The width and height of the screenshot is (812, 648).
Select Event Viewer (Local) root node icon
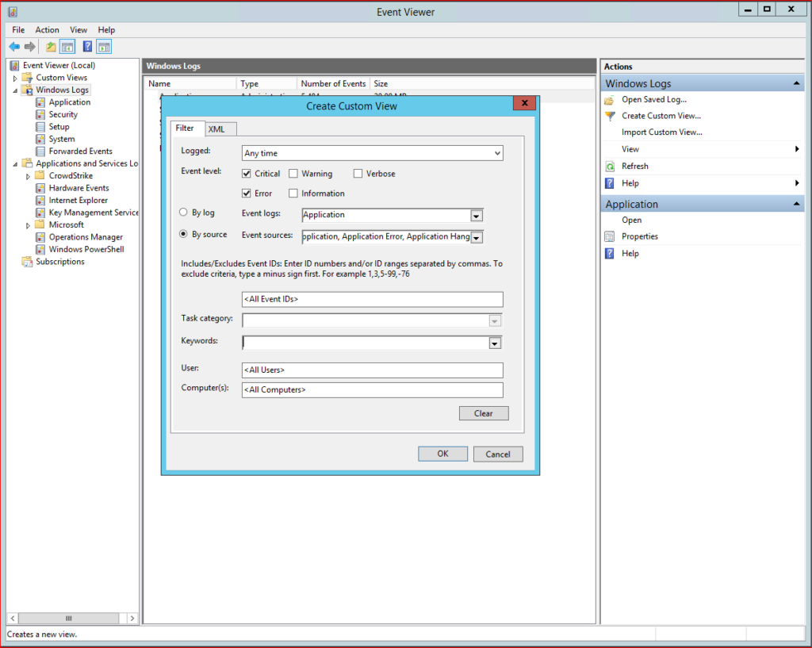point(14,65)
